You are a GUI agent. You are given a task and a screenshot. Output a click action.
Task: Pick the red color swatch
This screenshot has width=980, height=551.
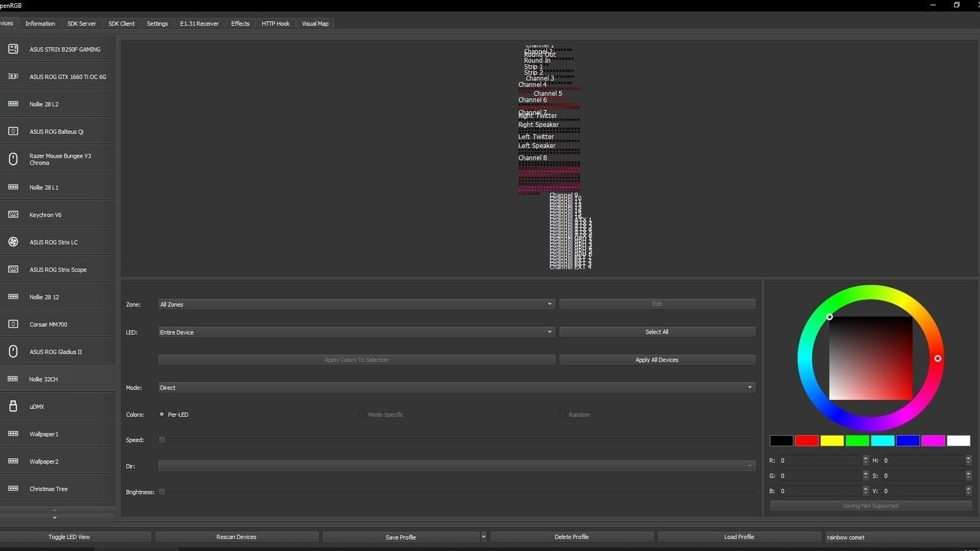pyautogui.click(x=807, y=441)
